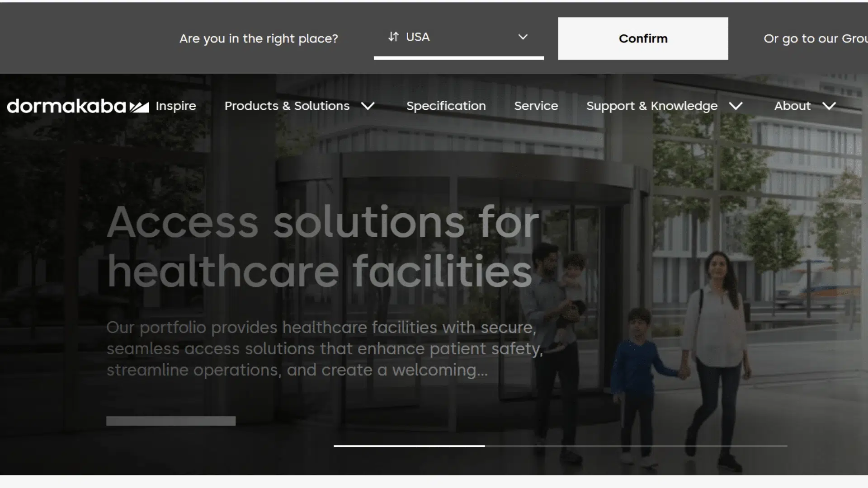868x488 pixels.
Task: Expand the Products & Solutions chevron
Action: point(368,106)
